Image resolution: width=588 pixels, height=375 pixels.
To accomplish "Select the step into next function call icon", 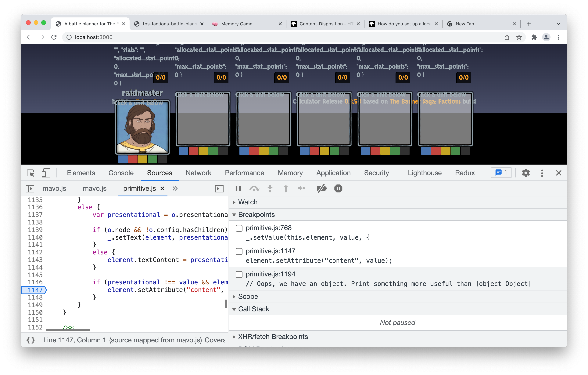I will (x=270, y=188).
